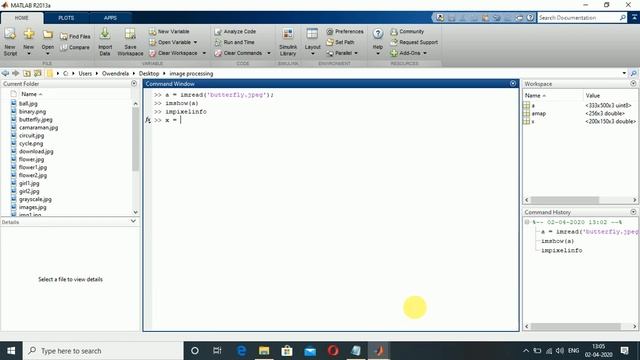Click New Variable
640x360 pixels.
pyautogui.click(x=169, y=31)
